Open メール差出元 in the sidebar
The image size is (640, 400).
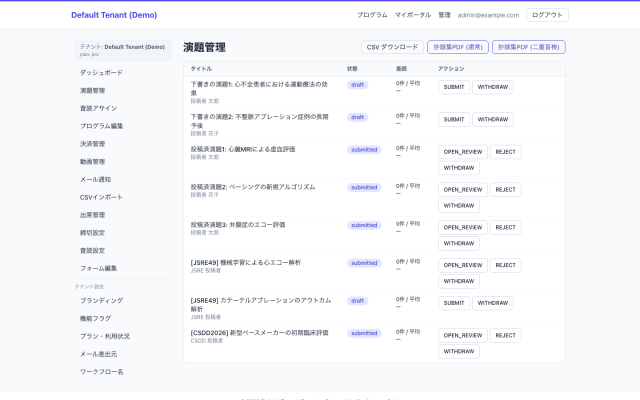click(123, 354)
